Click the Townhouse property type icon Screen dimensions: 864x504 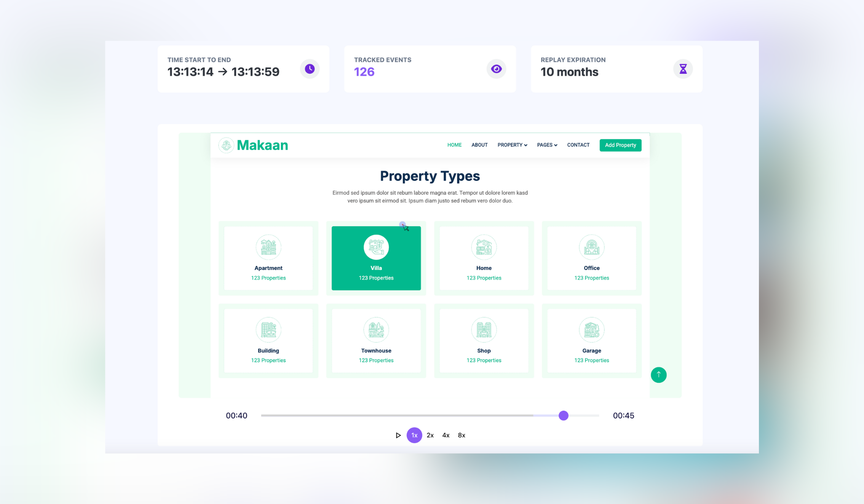(x=375, y=329)
